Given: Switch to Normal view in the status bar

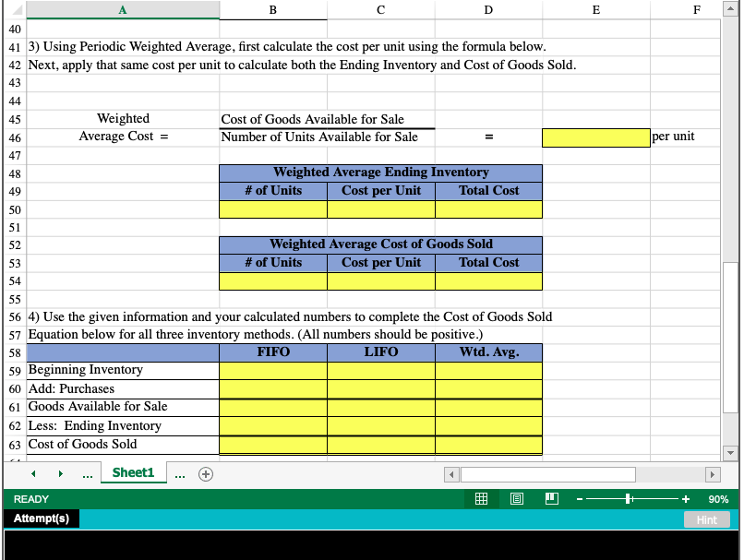Looking at the screenshot, I should click(x=481, y=498).
